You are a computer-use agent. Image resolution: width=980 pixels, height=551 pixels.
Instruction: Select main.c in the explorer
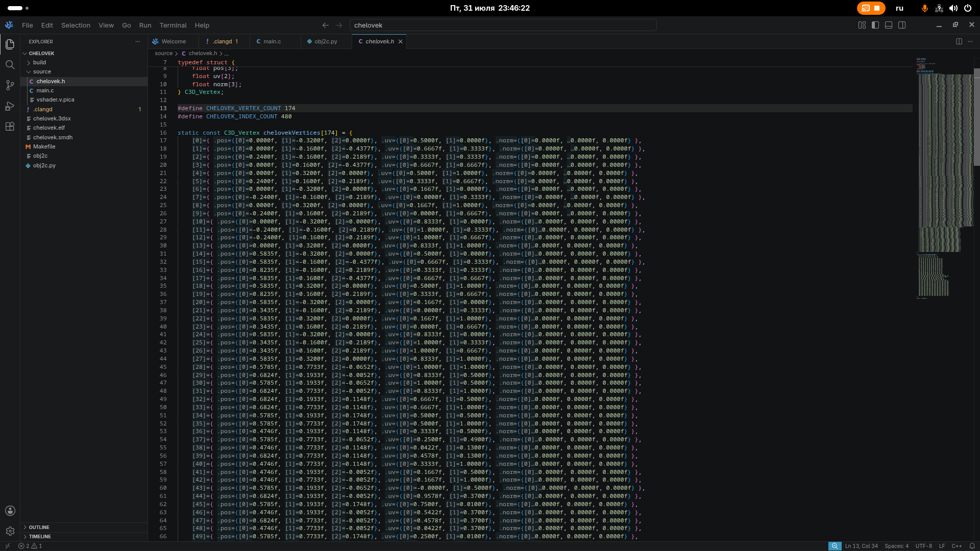84,90
